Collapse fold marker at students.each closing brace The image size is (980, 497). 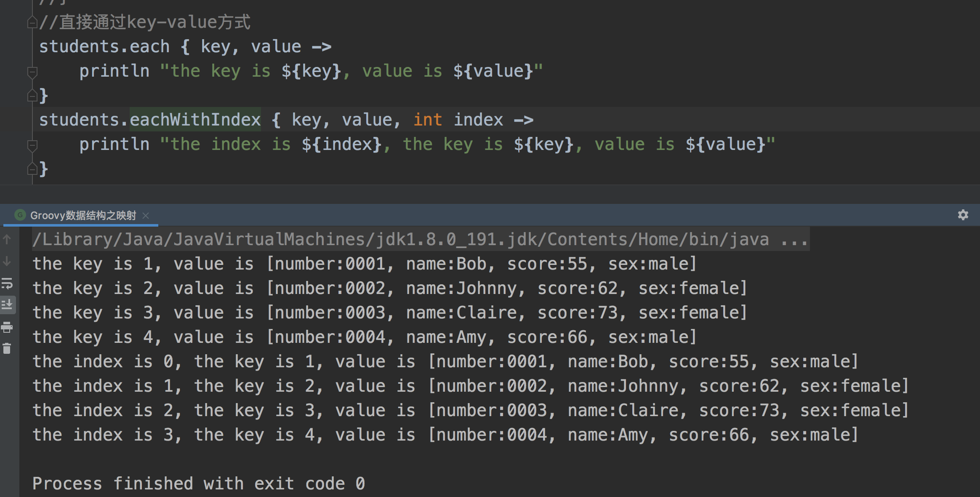[32, 96]
